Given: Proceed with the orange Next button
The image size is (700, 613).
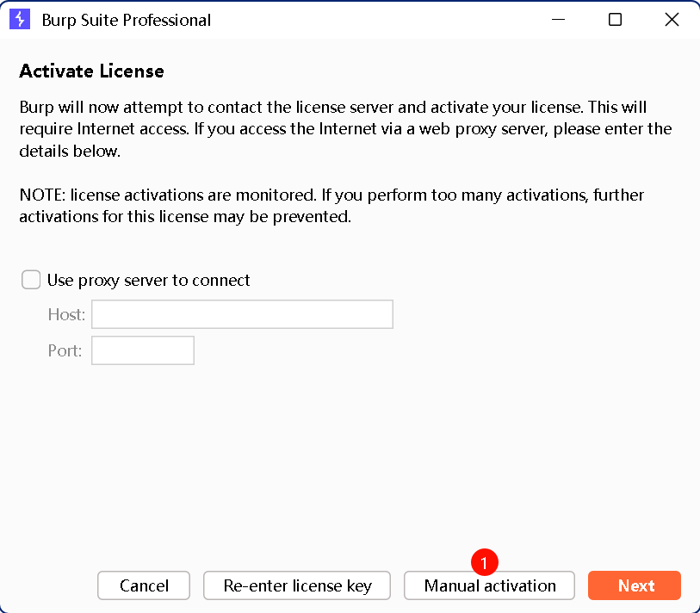Looking at the screenshot, I should (635, 585).
